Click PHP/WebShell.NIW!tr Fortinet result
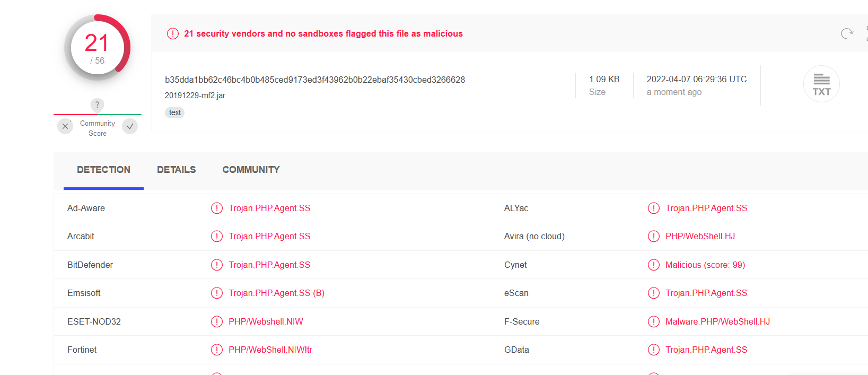The width and height of the screenshot is (868, 375). pos(270,350)
